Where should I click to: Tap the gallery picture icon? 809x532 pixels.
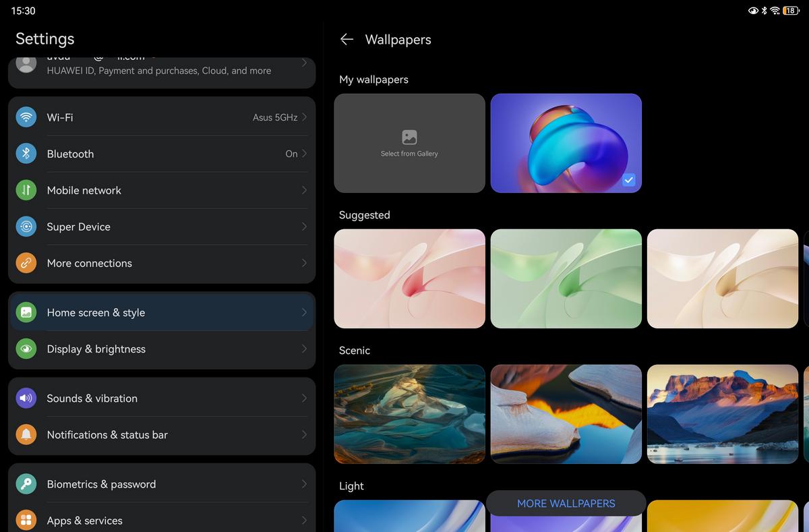tap(409, 137)
